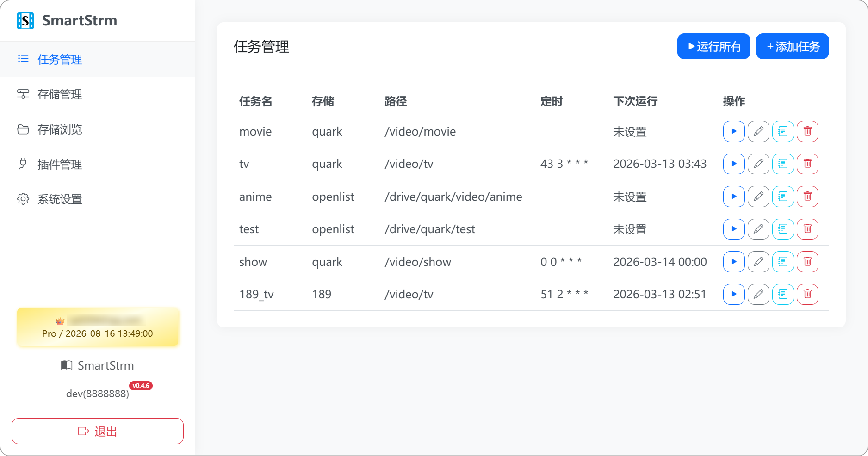Click 添加任务 to add task
Image resolution: width=868 pixels, height=456 pixels.
coord(792,47)
